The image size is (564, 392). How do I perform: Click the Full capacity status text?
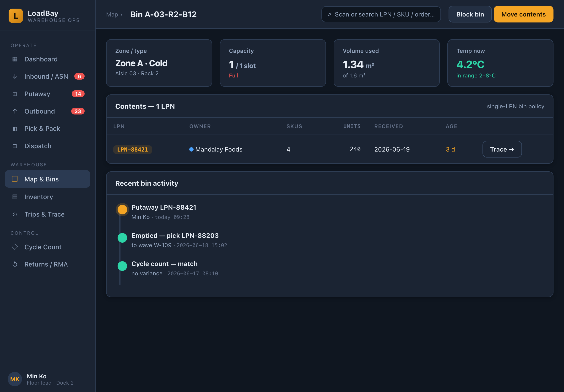tap(233, 76)
